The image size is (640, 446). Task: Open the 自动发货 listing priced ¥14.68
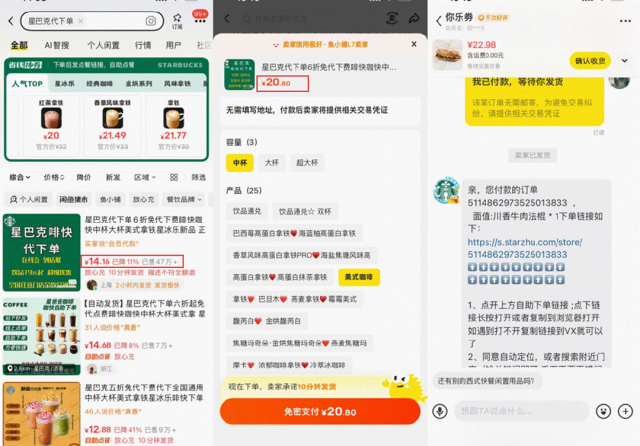point(105,336)
